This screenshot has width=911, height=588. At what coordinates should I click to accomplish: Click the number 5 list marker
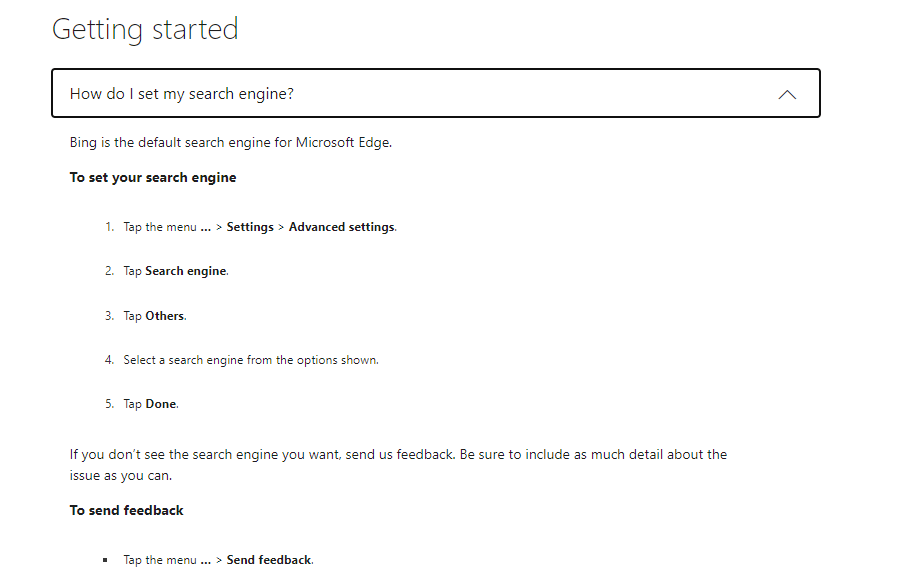pyautogui.click(x=109, y=404)
